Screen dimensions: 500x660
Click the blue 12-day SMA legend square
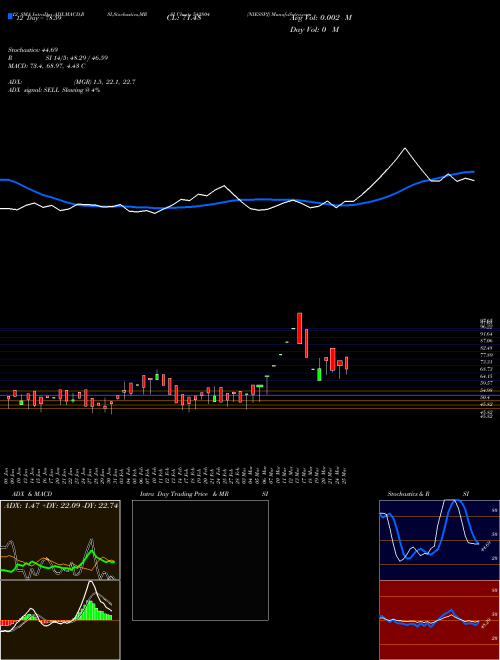(10, 16)
